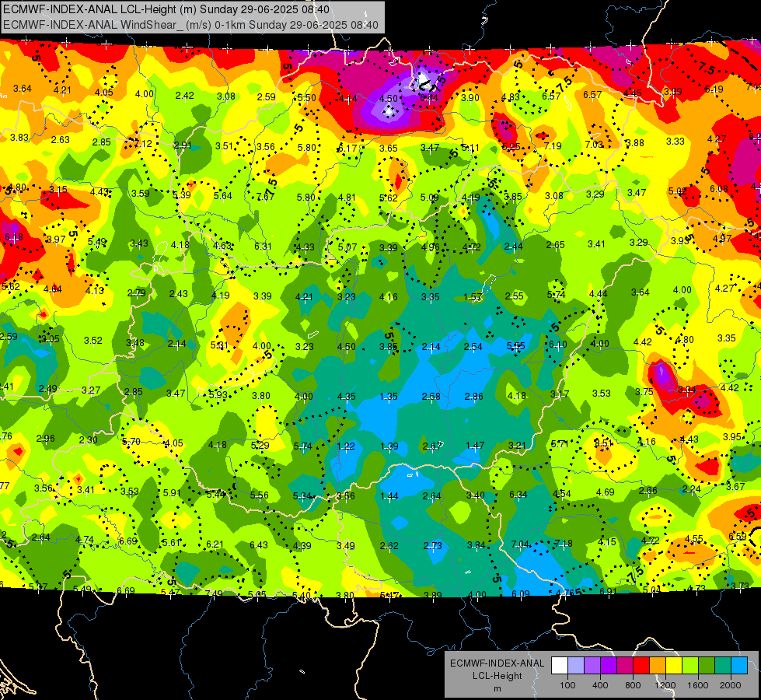Image resolution: width=761 pixels, height=700 pixels.
Task: Click wind shear value 7.12
Action: pyautogui.click(x=143, y=144)
